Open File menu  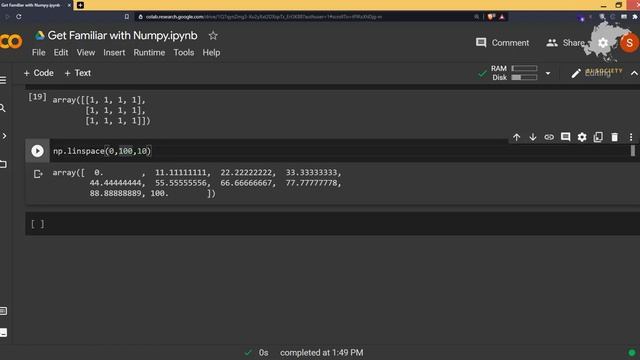pyautogui.click(x=39, y=53)
